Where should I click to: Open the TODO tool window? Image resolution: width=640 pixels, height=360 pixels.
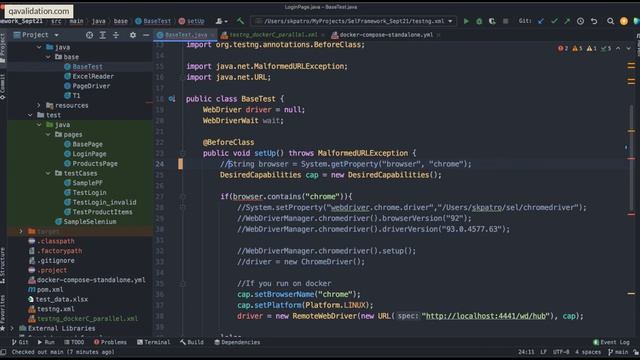pos(74,342)
